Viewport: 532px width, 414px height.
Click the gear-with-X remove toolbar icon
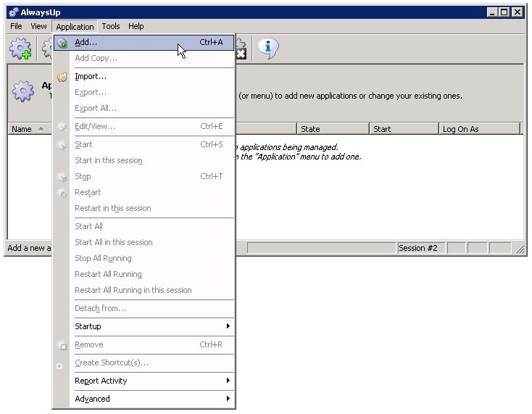pyautogui.click(x=239, y=49)
